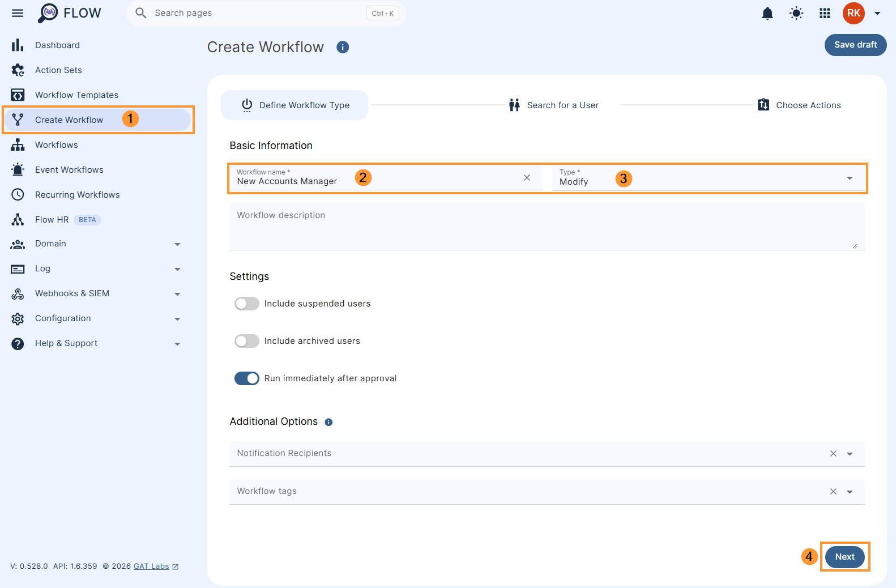Expand the Domain sidebar section
The height and width of the screenshot is (588, 896).
click(177, 244)
